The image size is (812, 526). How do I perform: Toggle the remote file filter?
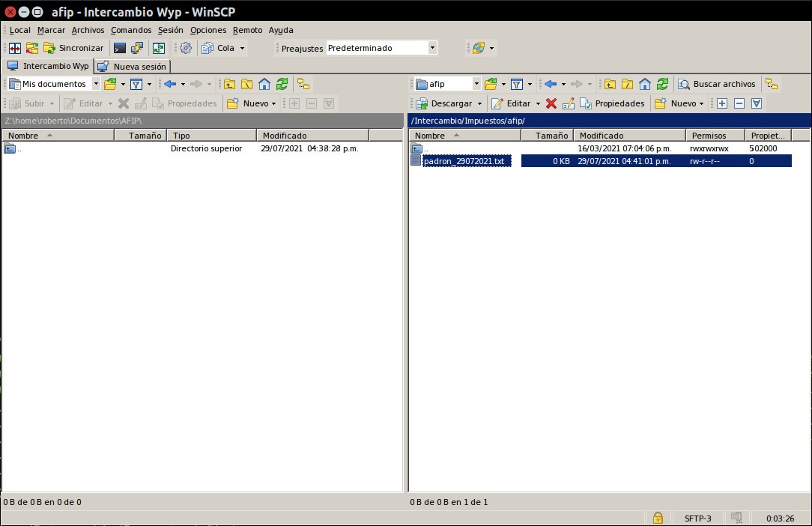(517, 84)
